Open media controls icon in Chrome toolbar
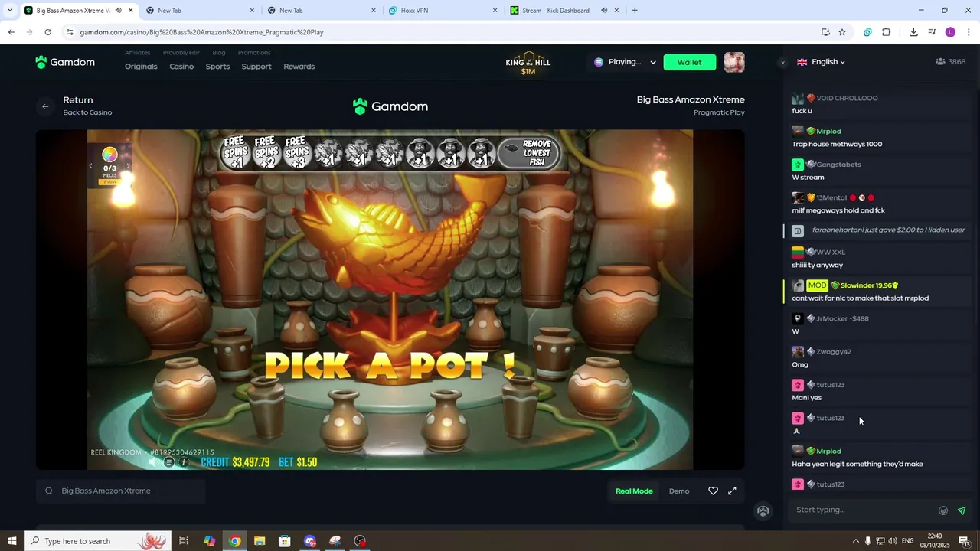Screen dimensions: 980x551 coord(932,32)
